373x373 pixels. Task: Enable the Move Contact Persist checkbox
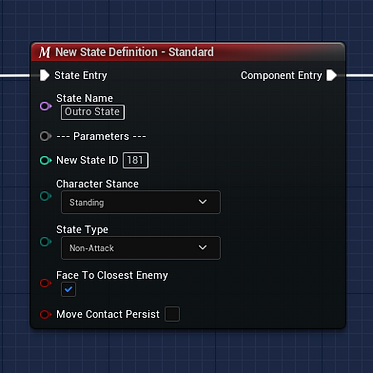click(x=172, y=314)
